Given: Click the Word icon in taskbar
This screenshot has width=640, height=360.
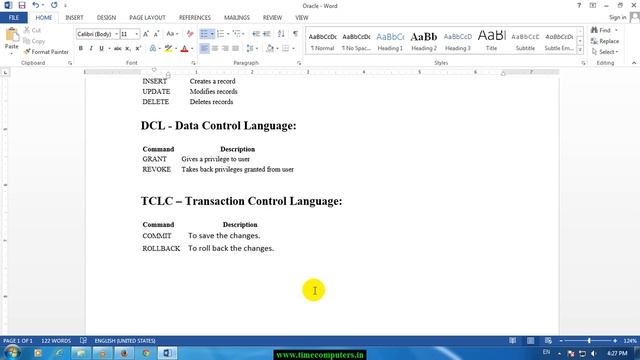Looking at the screenshot, I should [x=167, y=353].
